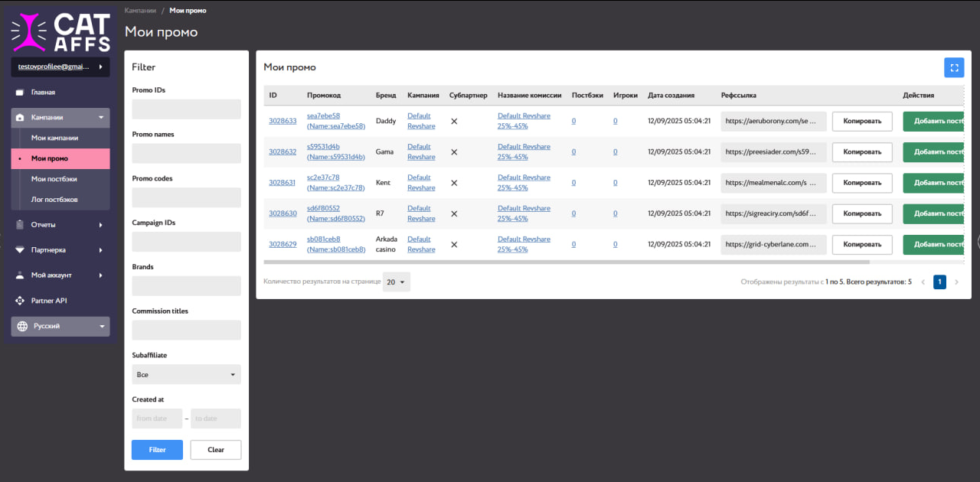This screenshot has width=980, height=482.
Task: Open Мои постбэки in the sidebar
Action: 54,179
